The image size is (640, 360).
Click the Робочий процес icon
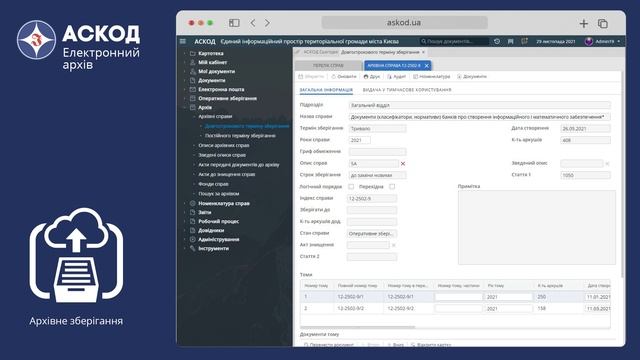coord(193,221)
